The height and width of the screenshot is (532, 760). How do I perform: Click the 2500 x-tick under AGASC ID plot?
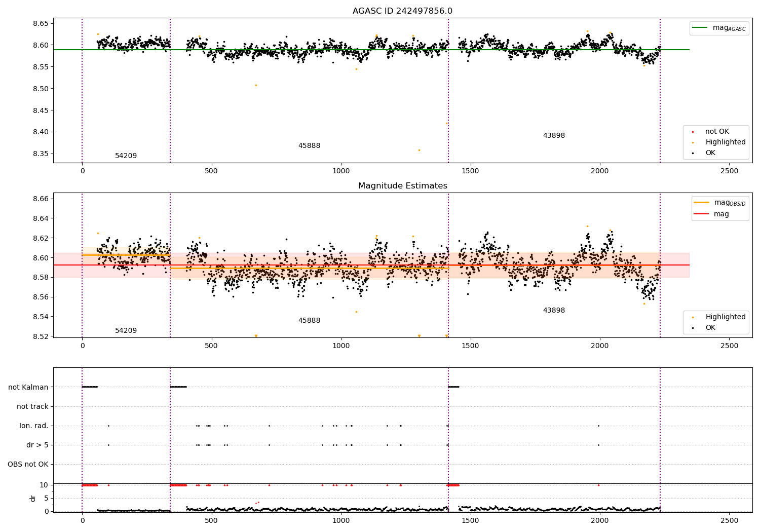pos(730,171)
